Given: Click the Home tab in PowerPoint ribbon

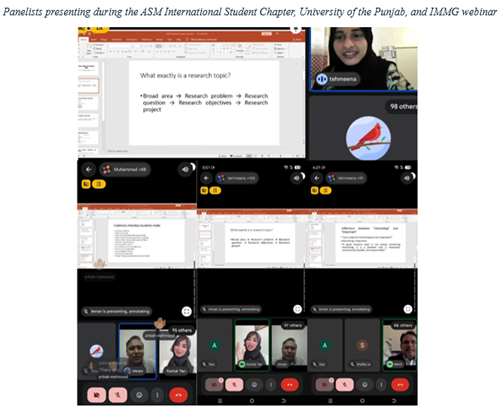Looking at the screenshot, I should coord(83,39).
